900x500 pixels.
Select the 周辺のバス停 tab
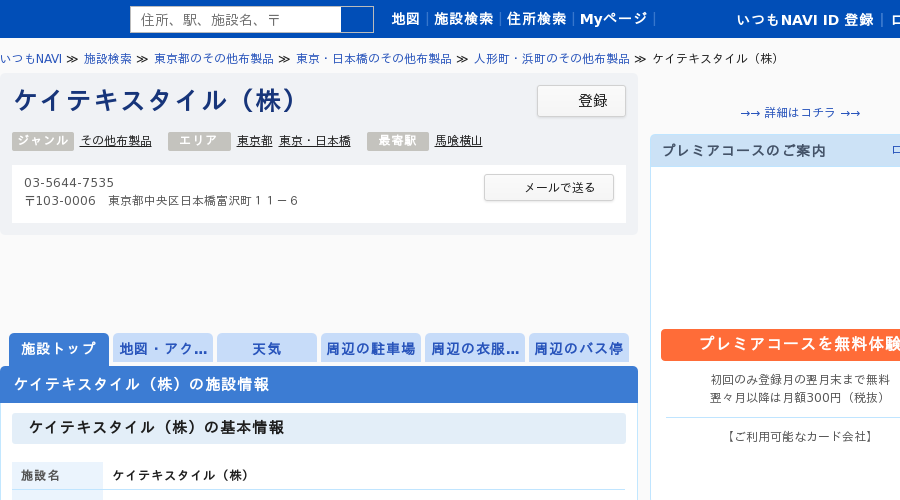[x=579, y=348]
